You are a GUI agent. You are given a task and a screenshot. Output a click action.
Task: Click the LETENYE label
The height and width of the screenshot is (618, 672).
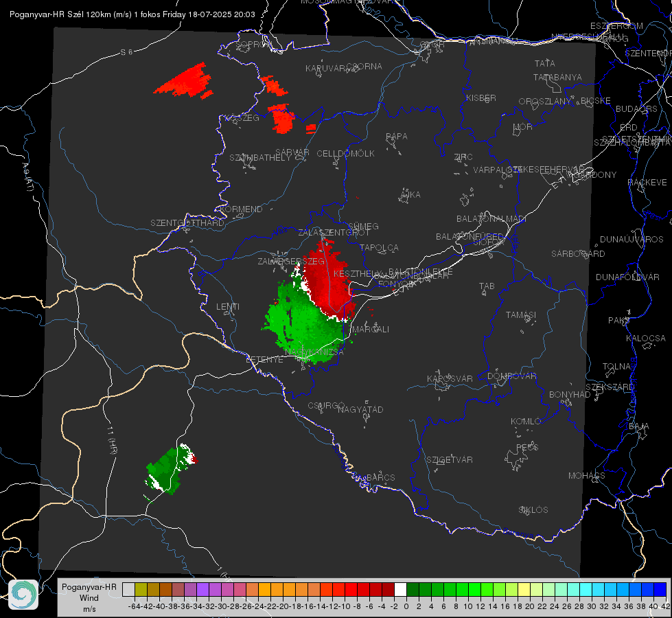(264, 360)
